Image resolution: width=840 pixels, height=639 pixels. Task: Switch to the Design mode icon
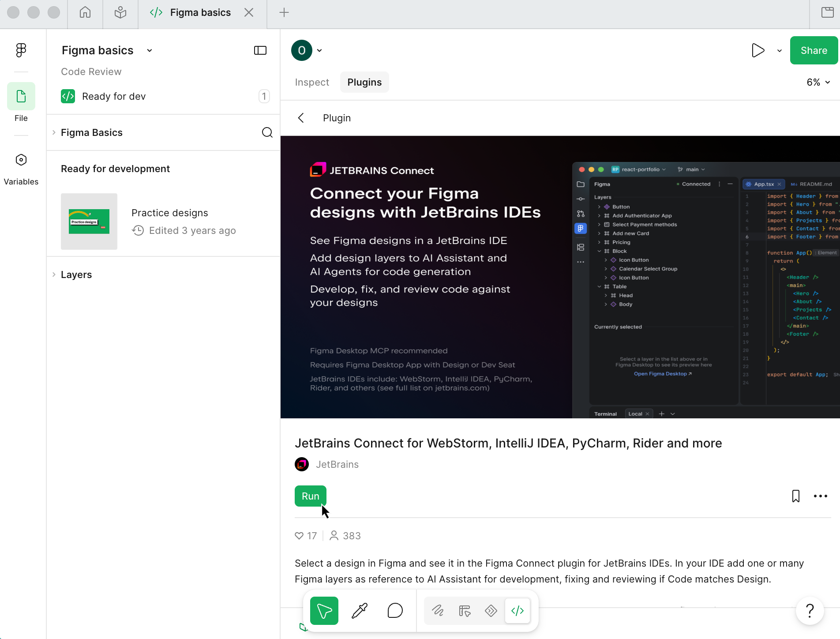[465, 611]
